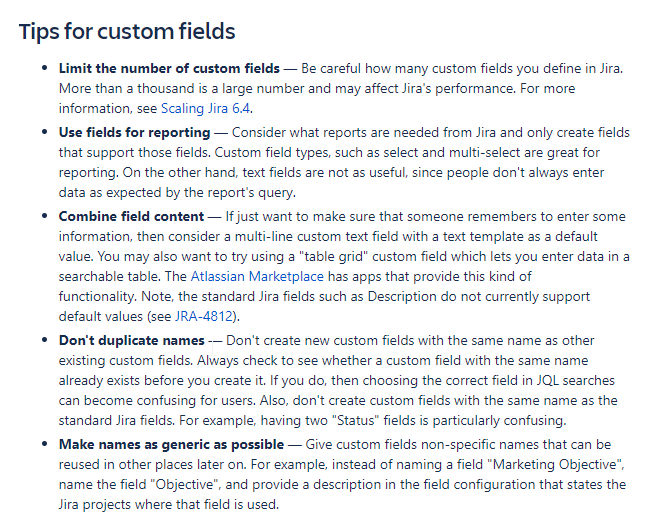Click the bullet before Limit the number
The height and width of the screenshot is (528, 656).
[45, 68]
